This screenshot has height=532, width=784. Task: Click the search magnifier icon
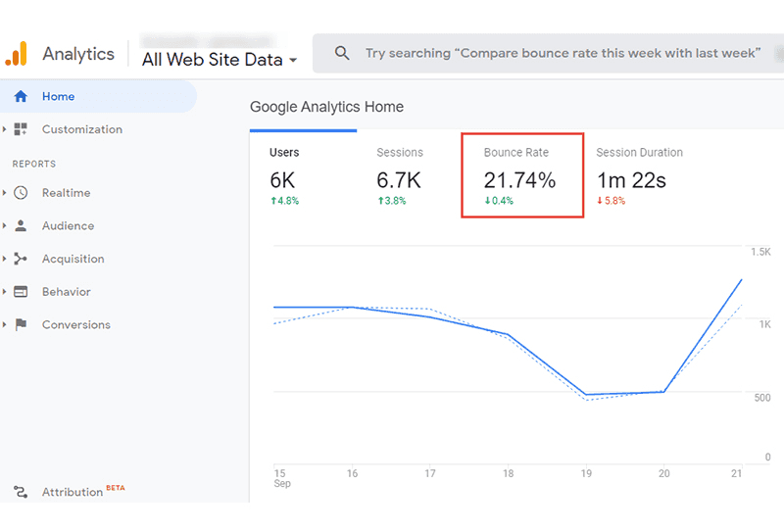pos(342,54)
